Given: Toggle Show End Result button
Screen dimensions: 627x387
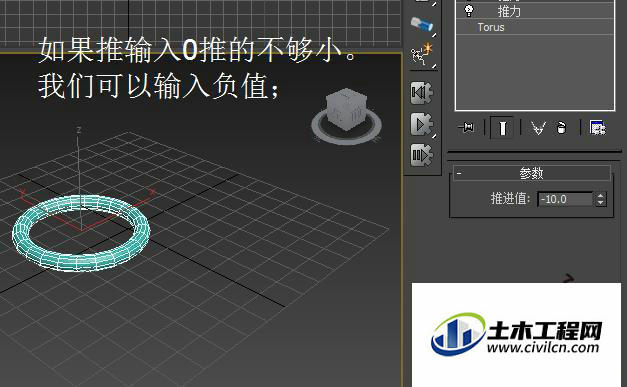Looking at the screenshot, I should coord(502,128).
